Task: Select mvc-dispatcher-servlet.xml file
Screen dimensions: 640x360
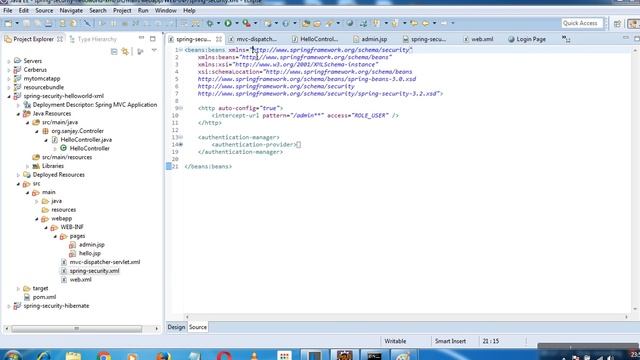Action: (104, 262)
